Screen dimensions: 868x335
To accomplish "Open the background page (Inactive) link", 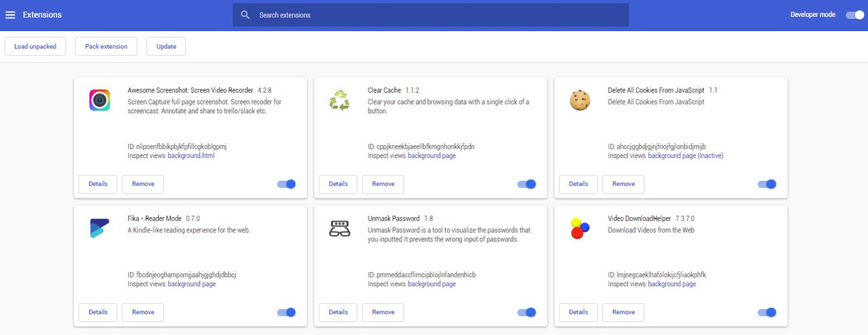I will point(686,156).
